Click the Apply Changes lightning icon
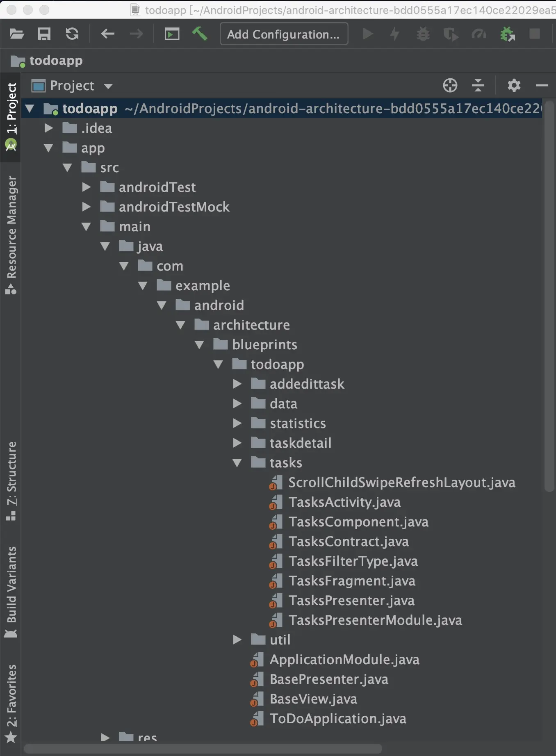 (395, 34)
